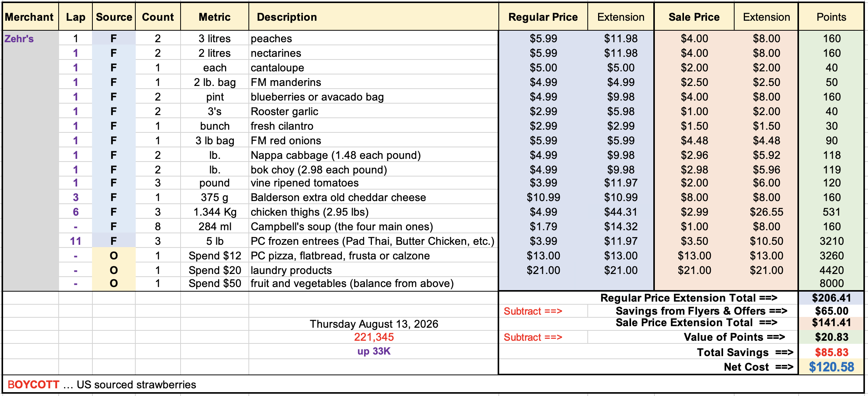Viewport: 868px width, 396px height.
Task: Click the Savings from Flyers $65.00 cell
Action: pyautogui.click(x=831, y=311)
